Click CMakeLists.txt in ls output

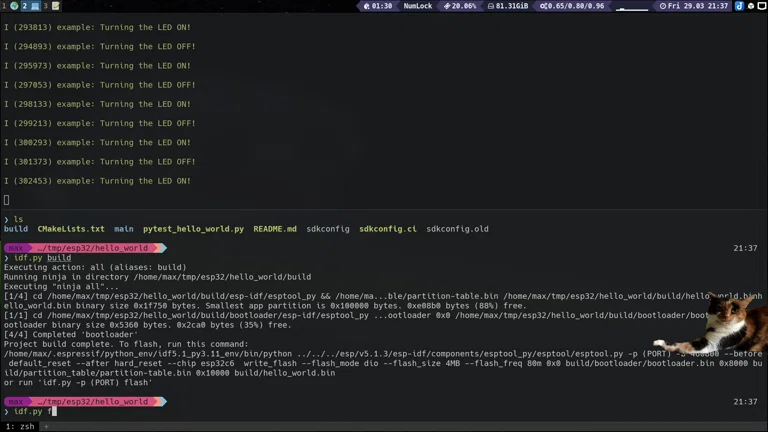70,229
